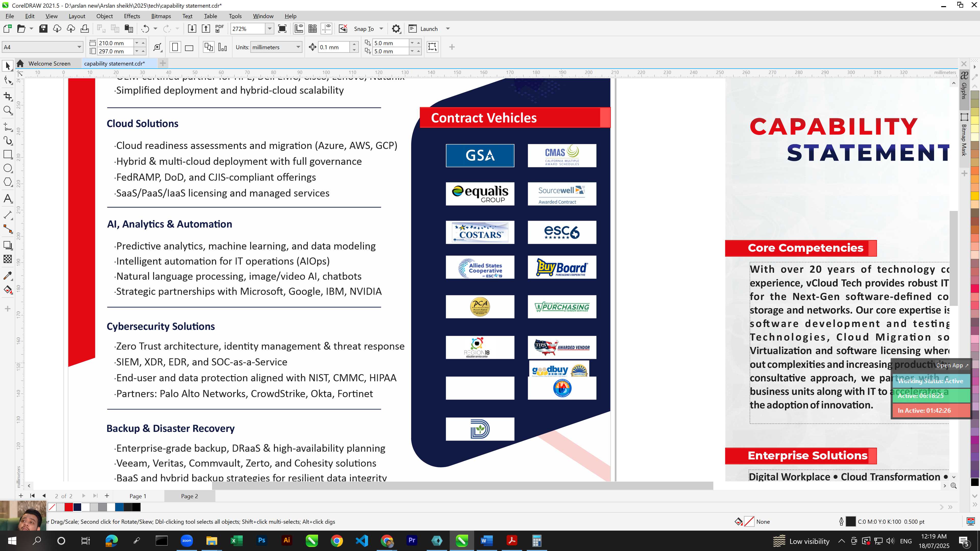Select the Ellipse tool

click(8, 168)
